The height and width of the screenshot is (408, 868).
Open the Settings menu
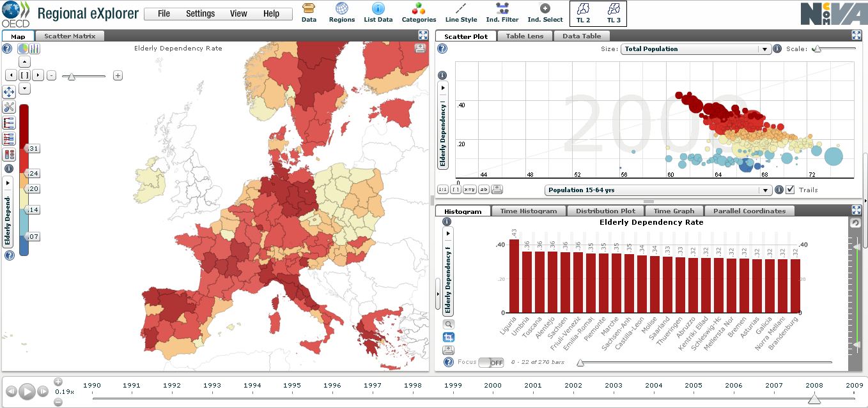200,13
